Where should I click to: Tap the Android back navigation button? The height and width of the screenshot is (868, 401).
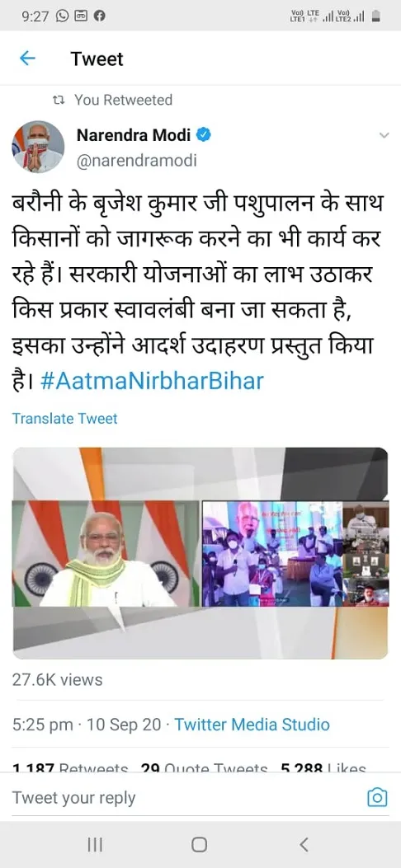[304, 844]
